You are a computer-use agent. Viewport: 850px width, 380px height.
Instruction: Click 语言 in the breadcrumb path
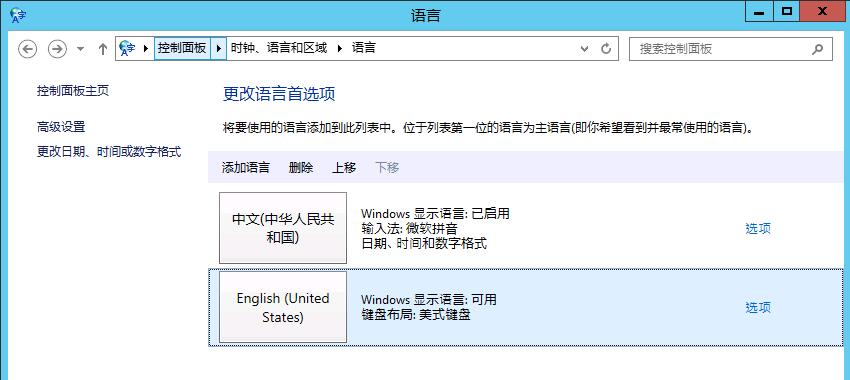[364, 48]
